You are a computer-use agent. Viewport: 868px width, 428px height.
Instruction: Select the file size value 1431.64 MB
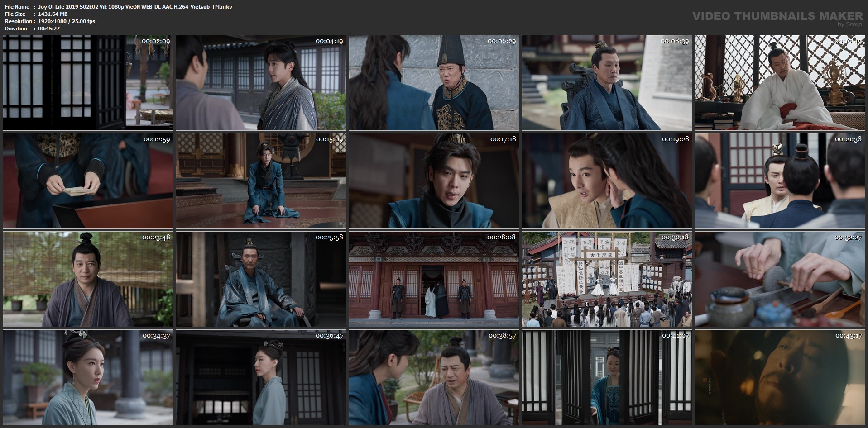click(x=53, y=14)
